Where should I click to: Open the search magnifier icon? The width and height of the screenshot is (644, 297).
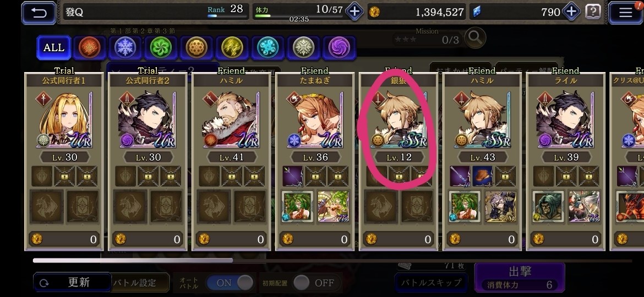[475, 38]
